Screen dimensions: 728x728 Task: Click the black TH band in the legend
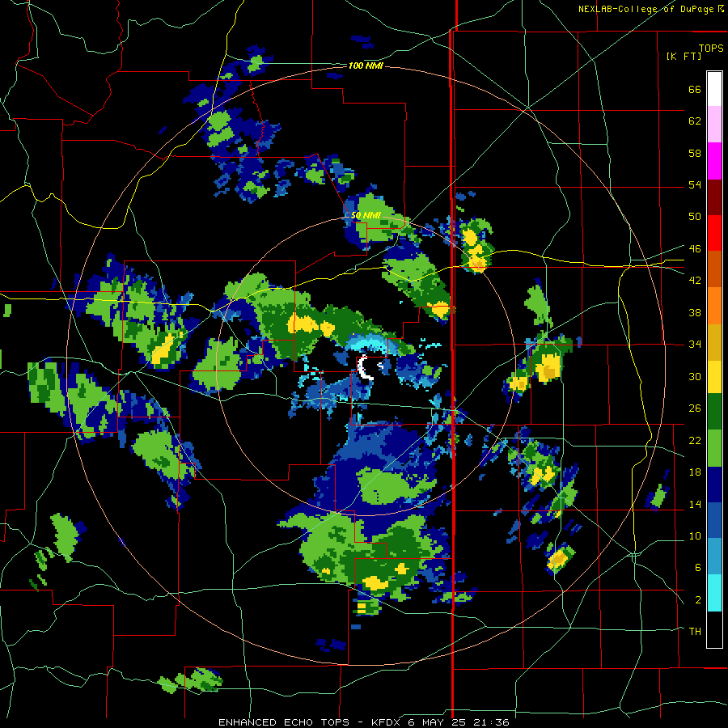(714, 629)
